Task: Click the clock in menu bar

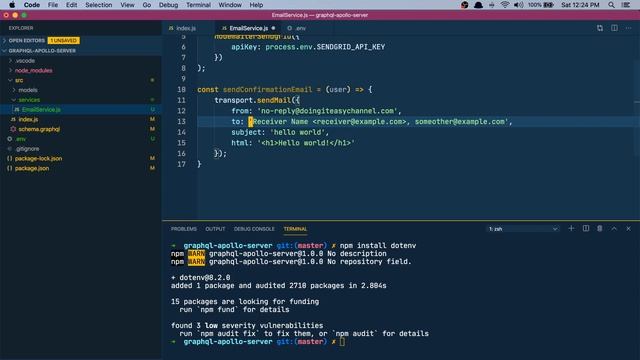Action: [x=580, y=5]
